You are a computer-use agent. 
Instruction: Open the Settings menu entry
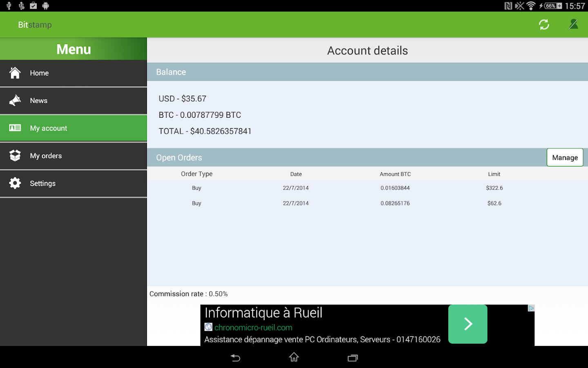click(x=73, y=184)
